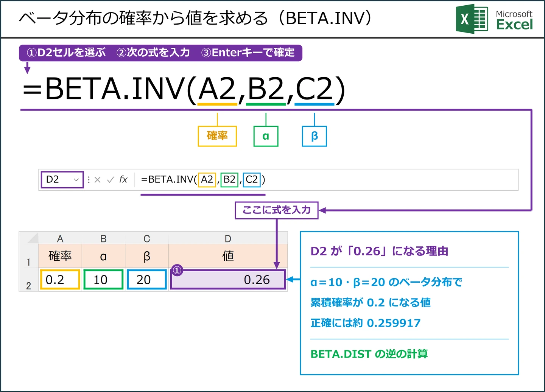Click the purple steps banner ①D2セルを選ぶ

[160, 53]
